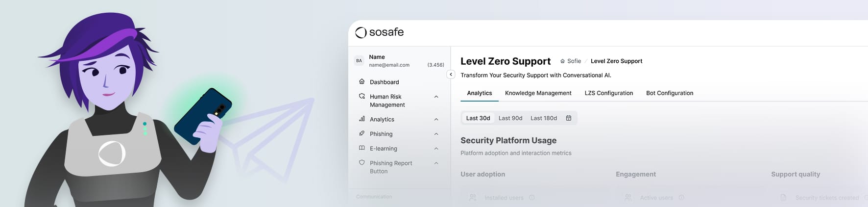Click the home icon beside Sofie breadcrumb
This screenshot has width=868, height=207.
tap(562, 61)
